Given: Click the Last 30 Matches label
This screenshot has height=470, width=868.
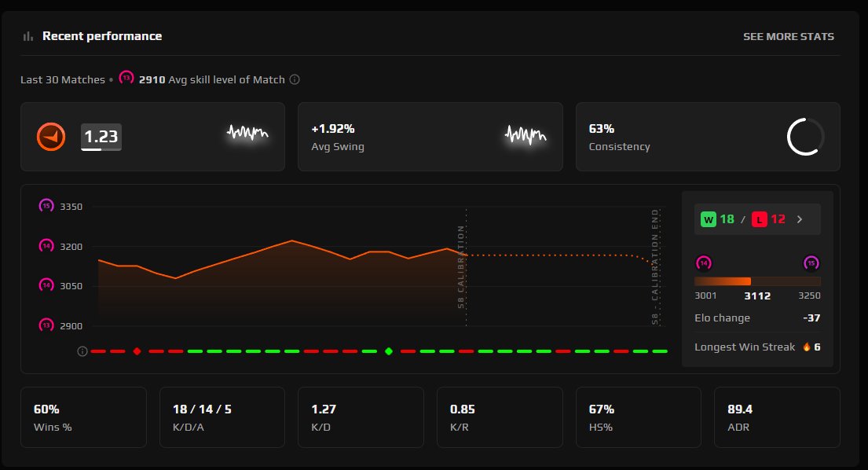Looking at the screenshot, I should (x=63, y=79).
